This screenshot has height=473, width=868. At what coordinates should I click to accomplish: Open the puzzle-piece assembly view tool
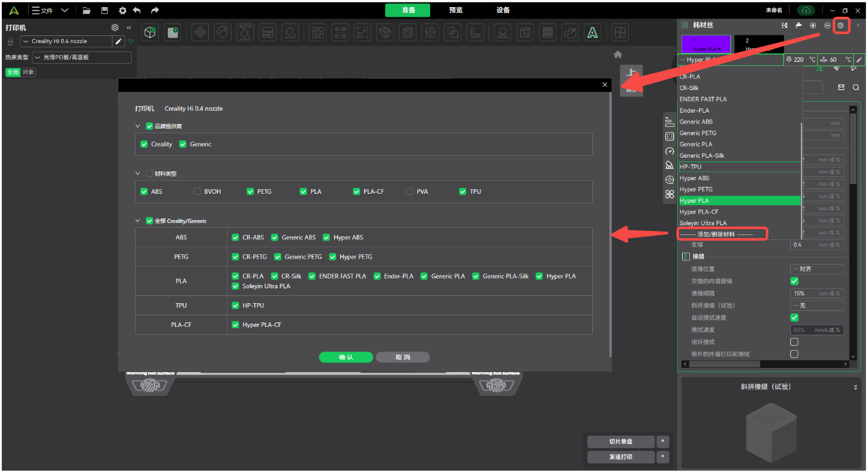(620, 32)
